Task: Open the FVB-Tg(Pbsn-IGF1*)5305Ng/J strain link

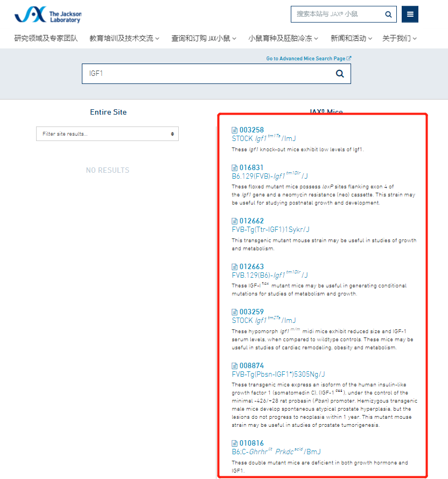Action: (278, 374)
